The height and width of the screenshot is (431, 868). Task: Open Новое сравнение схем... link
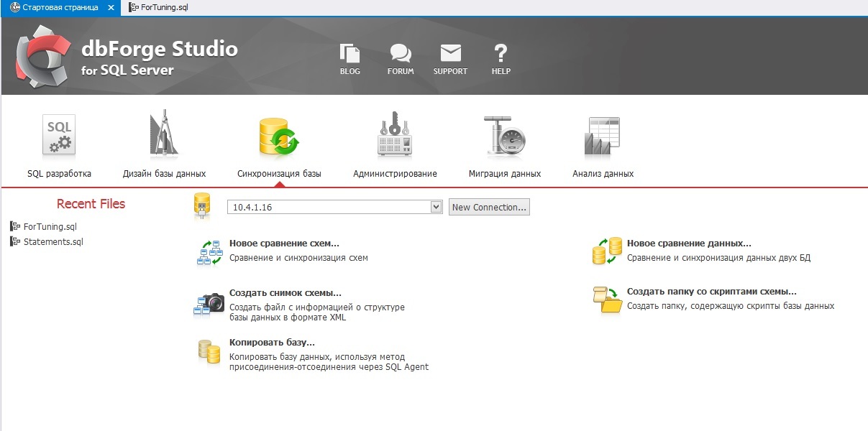[284, 244]
